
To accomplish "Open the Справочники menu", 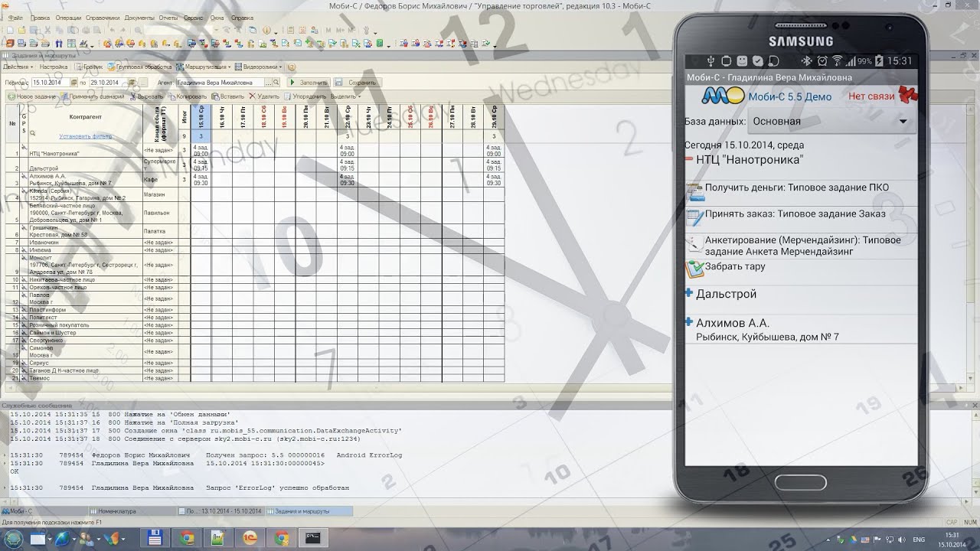I will click(103, 18).
